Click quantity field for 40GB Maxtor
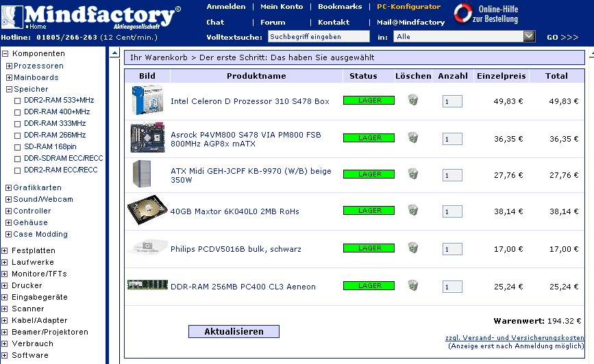The height and width of the screenshot is (364, 594). pyautogui.click(x=452, y=211)
